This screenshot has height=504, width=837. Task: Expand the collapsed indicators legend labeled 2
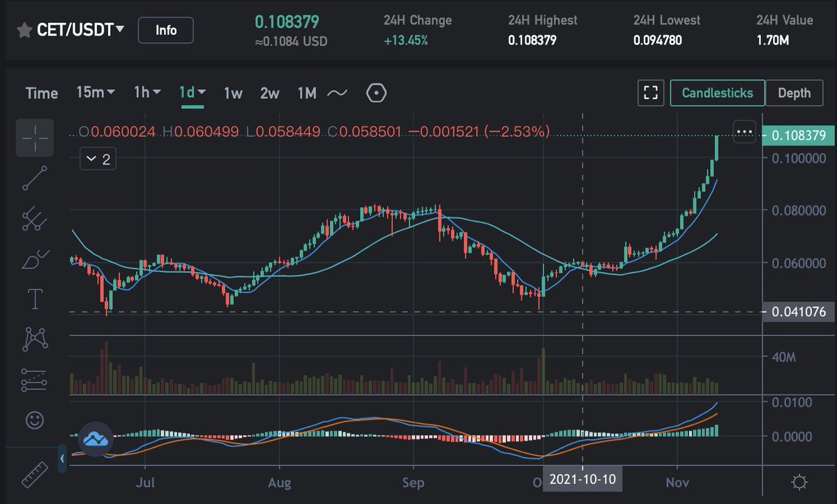97,159
